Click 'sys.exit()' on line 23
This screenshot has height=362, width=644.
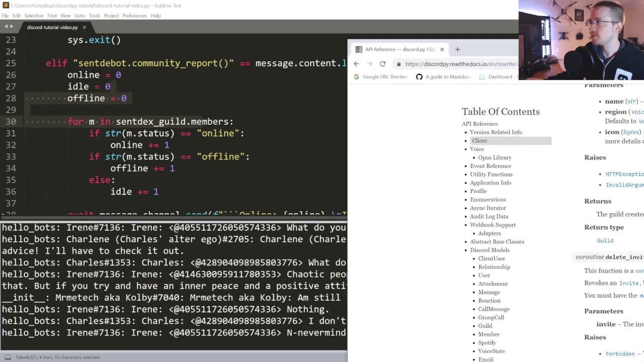[94, 40]
